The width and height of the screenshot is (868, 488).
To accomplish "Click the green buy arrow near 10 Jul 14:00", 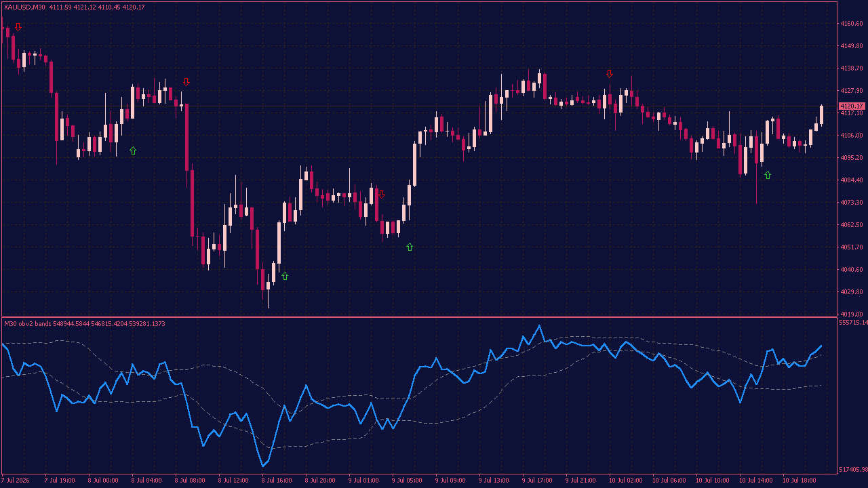I will (768, 175).
